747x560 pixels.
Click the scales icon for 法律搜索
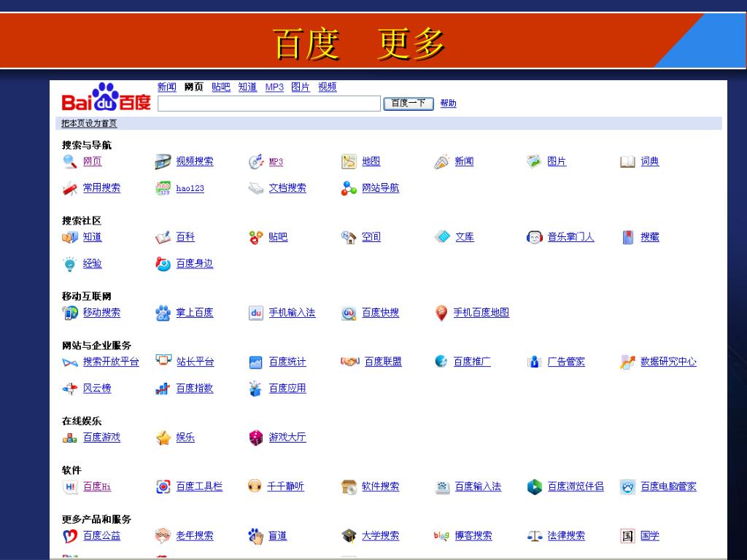(x=535, y=536)
